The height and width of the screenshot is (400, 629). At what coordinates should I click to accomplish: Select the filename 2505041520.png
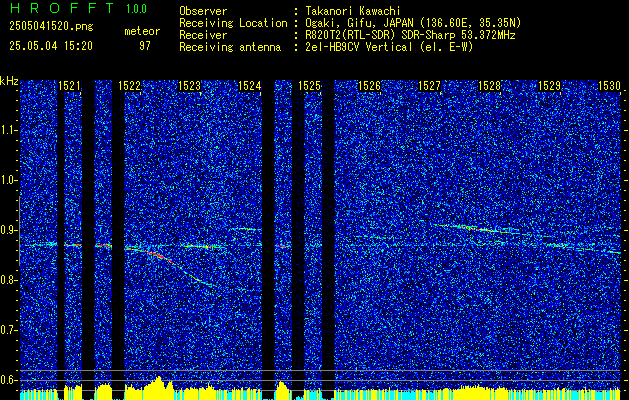51,27
